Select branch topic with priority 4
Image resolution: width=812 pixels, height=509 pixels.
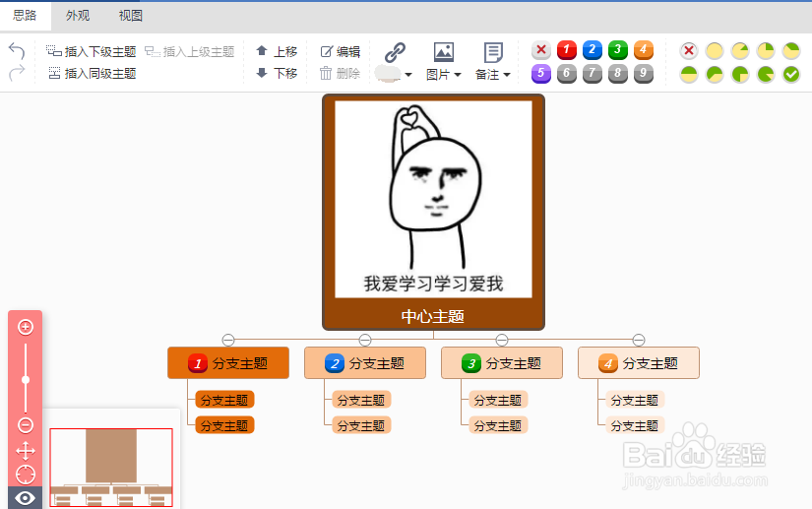pyautogui.click(x=639, y=363)
